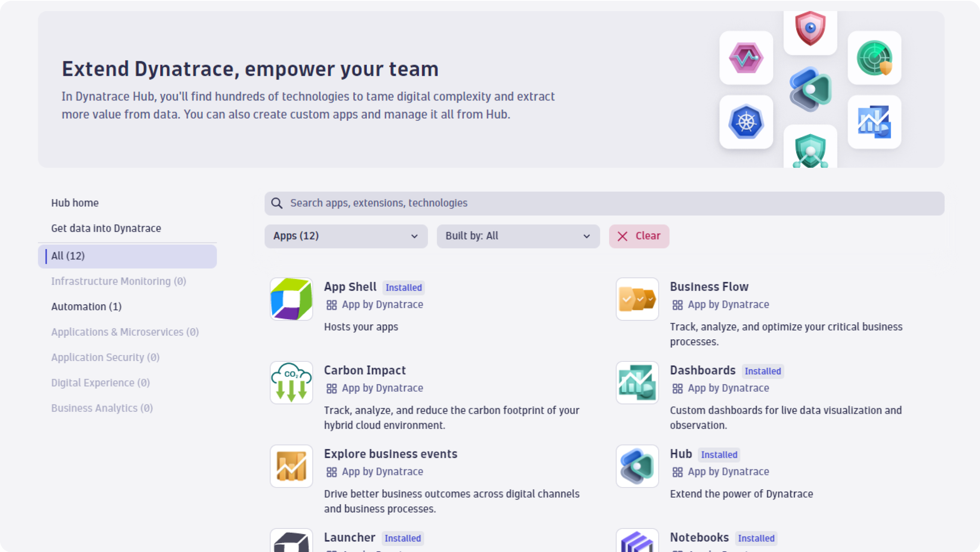Screen dimensions: 980x552
Task: Open Get data into Dynatrace
Action: coord(106,228)
